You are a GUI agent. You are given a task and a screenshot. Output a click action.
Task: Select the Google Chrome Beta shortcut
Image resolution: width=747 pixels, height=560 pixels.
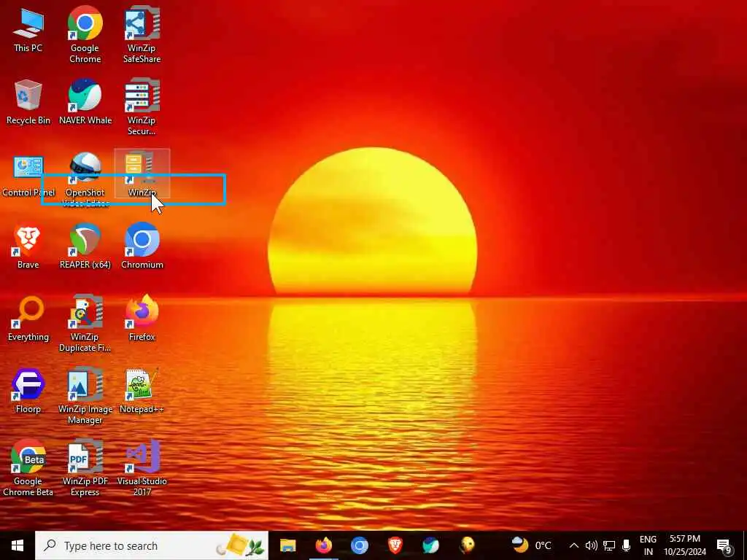28,469
